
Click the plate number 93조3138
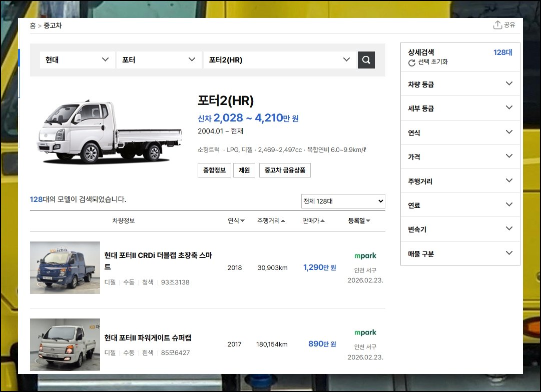[x=175, y=282]
